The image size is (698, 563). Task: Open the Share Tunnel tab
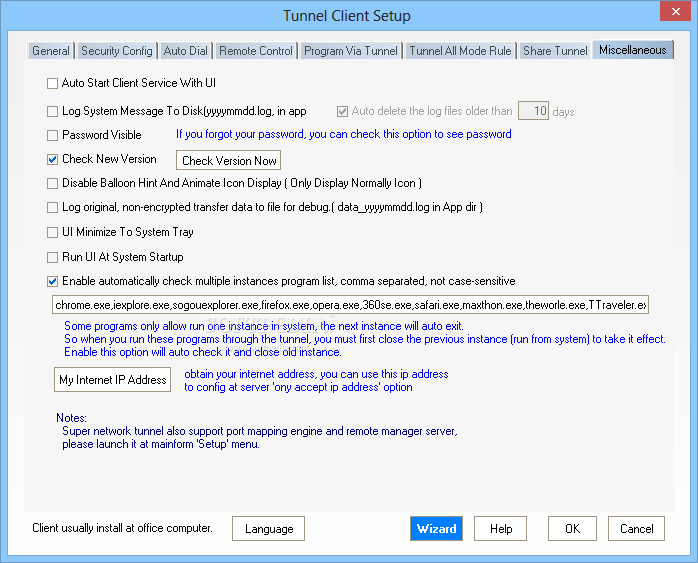point(555,51)
